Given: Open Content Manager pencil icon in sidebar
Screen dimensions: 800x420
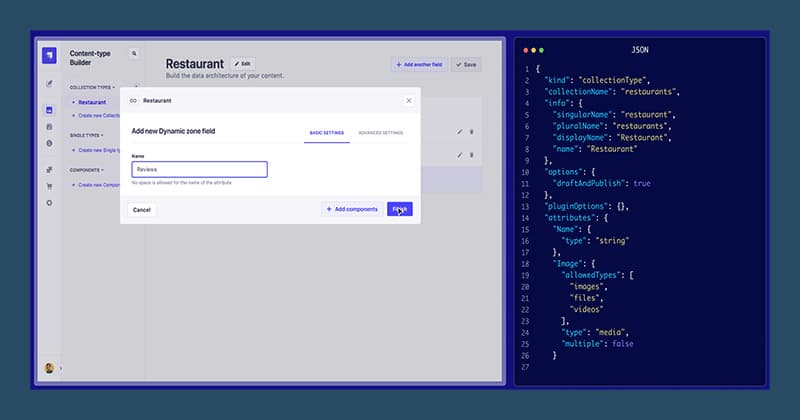Looking at the screenshot, I should tap(49, 83).
